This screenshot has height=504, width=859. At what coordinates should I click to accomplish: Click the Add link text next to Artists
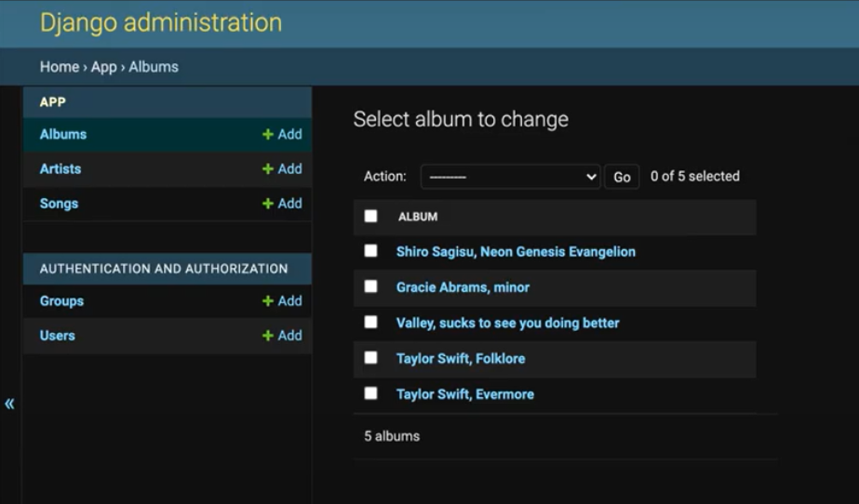point(289,169)
